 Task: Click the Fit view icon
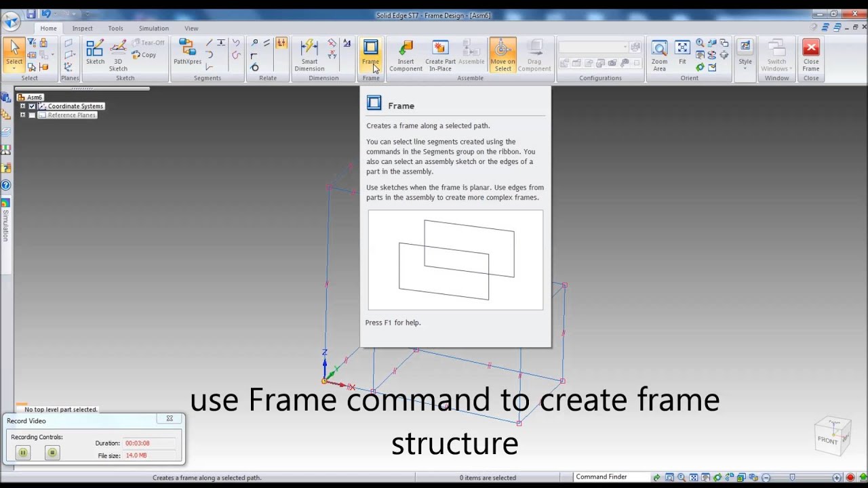point(682,53)
